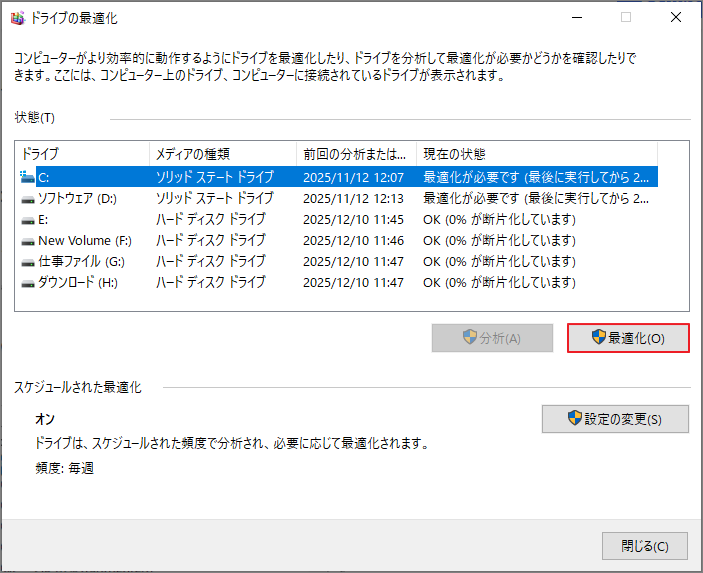This screenshot has width=703, height=573.
Task: Click the date 2025/11/12 12:07
Action: pos(353,178)
